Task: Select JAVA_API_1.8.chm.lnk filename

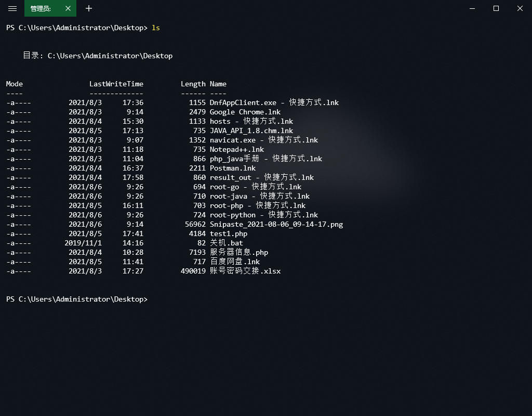Action: pos(251,131)
